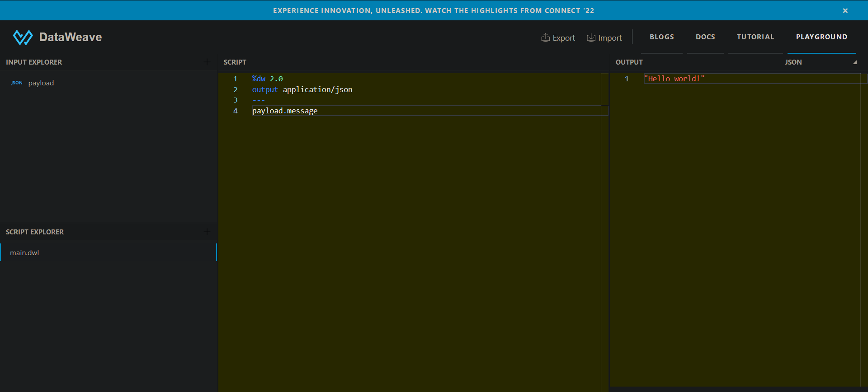Viewport: 868px width, 392px height.
Task: Go to the TUTORIAL section
Action: [755, 37]
